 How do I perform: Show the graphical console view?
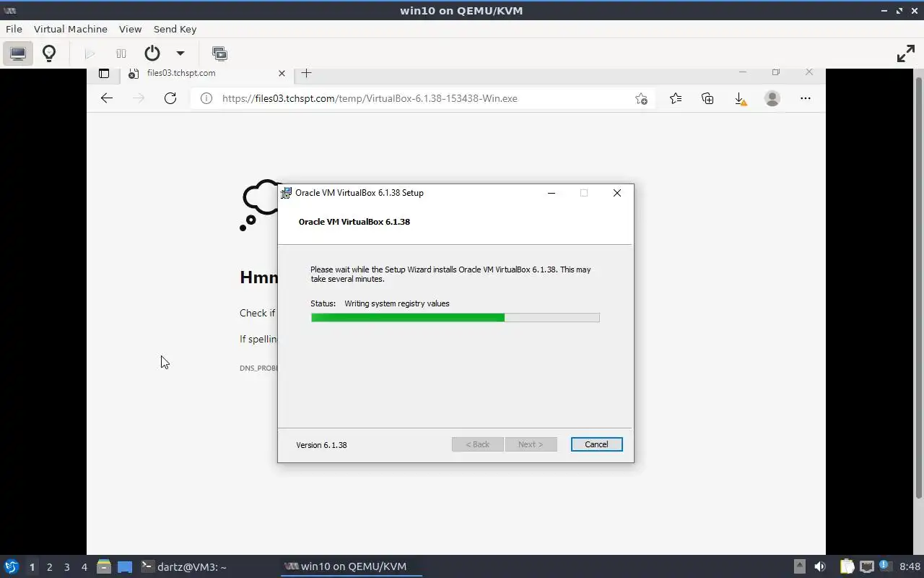(x=18, y=53)
